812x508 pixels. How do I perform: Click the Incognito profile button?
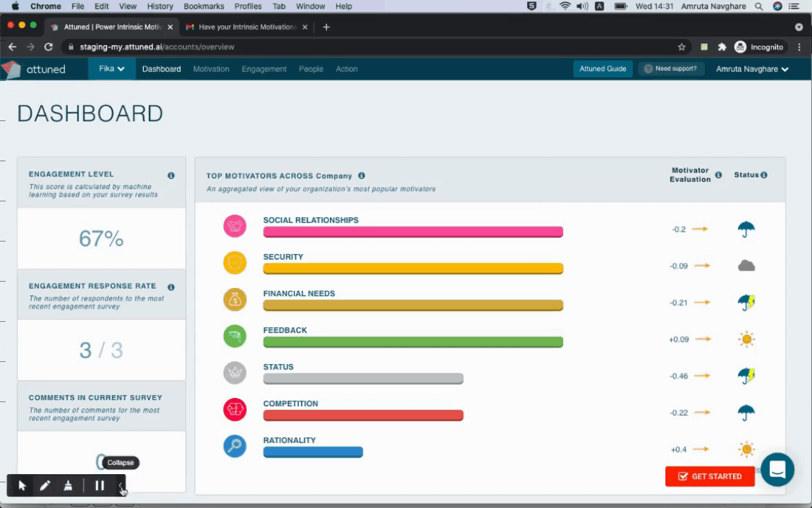coord(759,47)
